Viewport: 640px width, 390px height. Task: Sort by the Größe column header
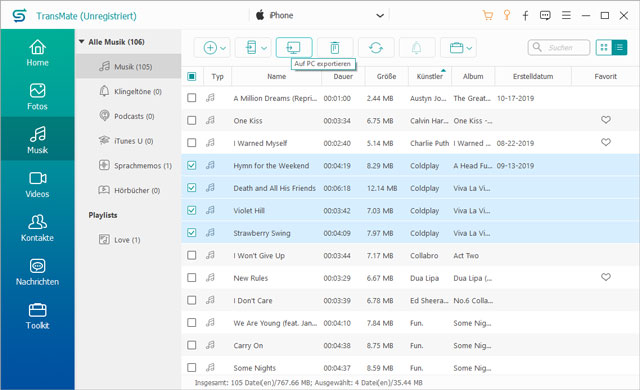tap(386, 76)
